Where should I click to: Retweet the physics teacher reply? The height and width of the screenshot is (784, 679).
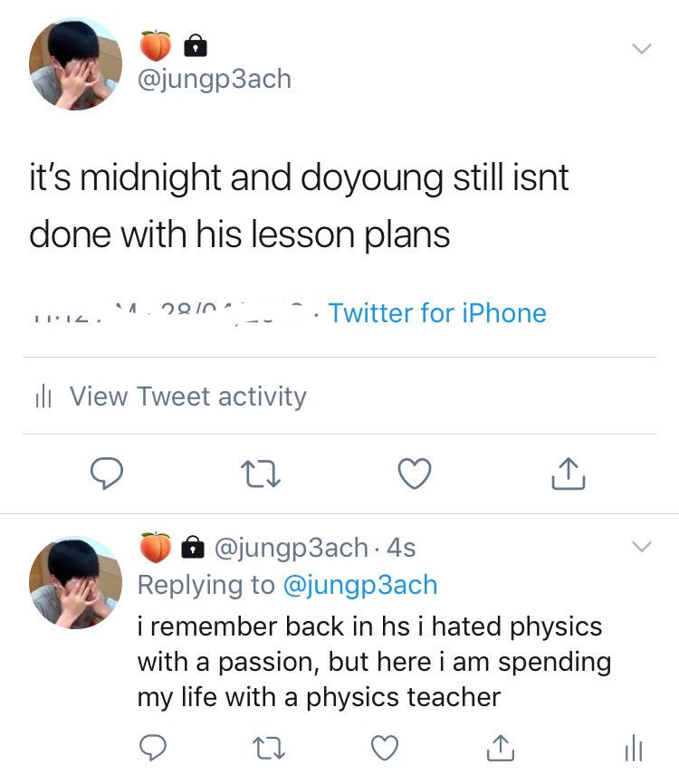(x=269, y=748)
